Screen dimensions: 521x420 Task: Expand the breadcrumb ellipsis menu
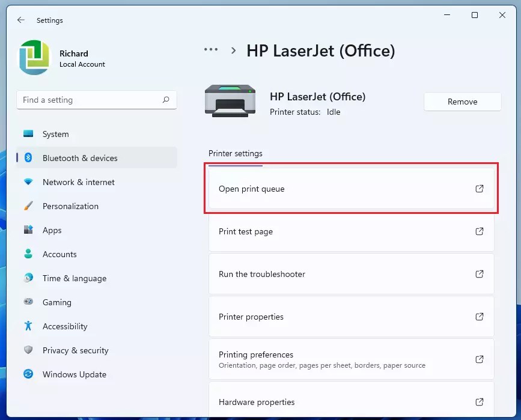[x=211, y=50]
